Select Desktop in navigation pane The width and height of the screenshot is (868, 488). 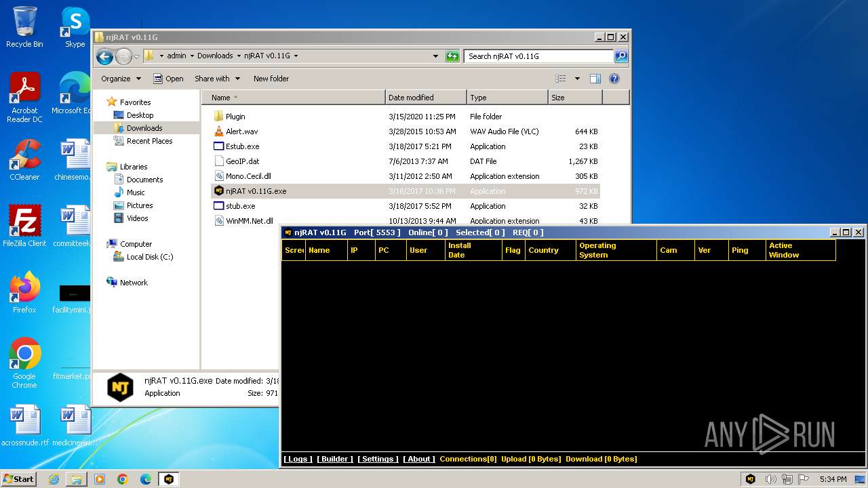(x=140, y=115)
